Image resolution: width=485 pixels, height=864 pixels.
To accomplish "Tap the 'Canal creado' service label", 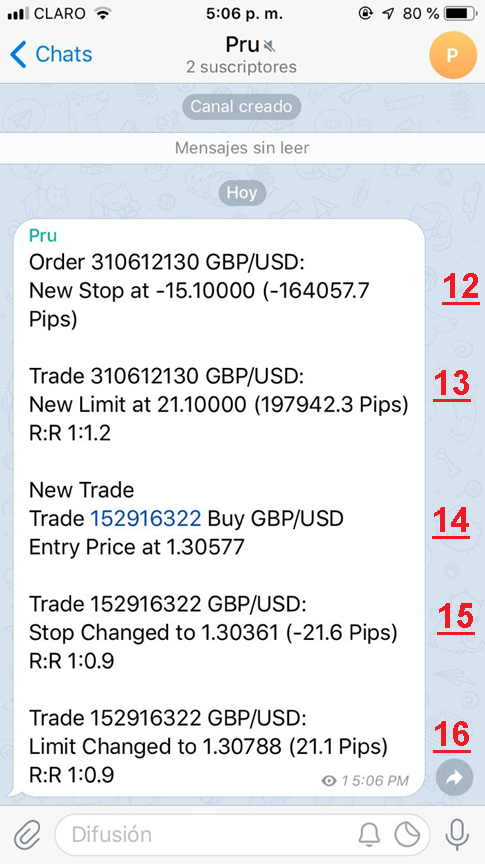I will coord(242,106).
